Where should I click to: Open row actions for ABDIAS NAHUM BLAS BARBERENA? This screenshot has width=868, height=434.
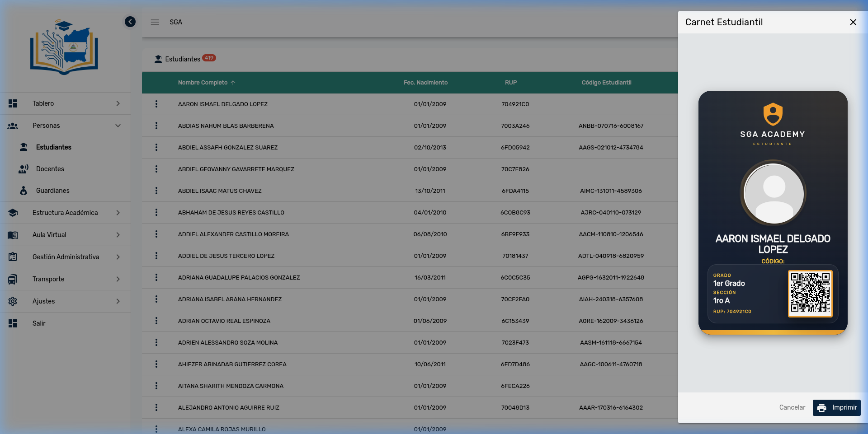click(156, 126)
